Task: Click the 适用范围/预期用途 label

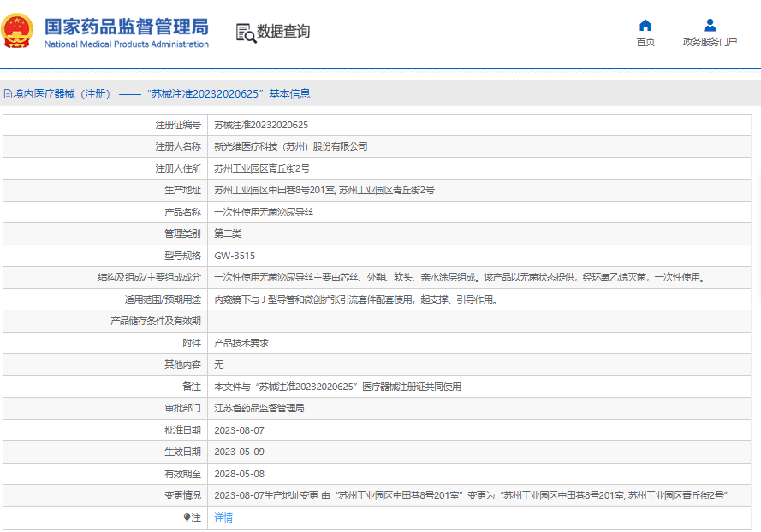Action: tap(163, 299)
